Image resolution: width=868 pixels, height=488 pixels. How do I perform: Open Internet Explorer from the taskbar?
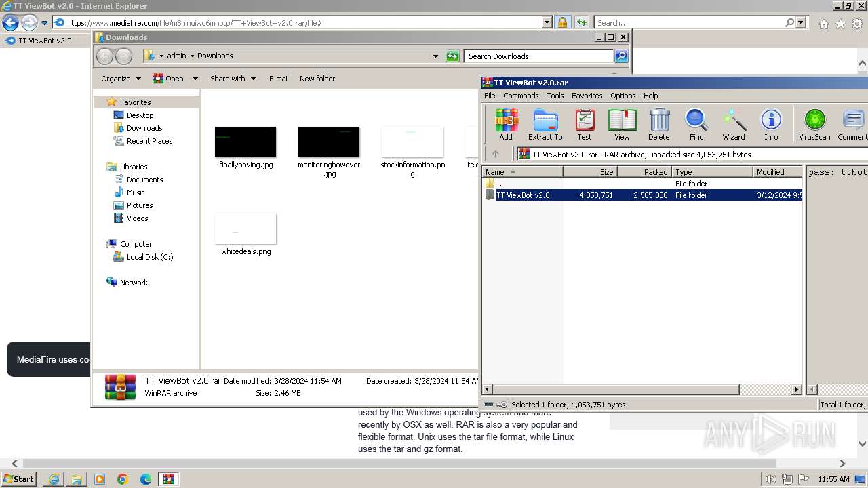[x=54, y=479]
